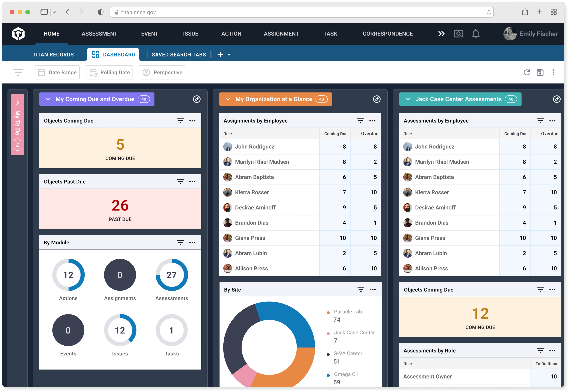This screenshot has width=569, height=392.
Task: Filter the By Site widget
Action: pos(361,290)
